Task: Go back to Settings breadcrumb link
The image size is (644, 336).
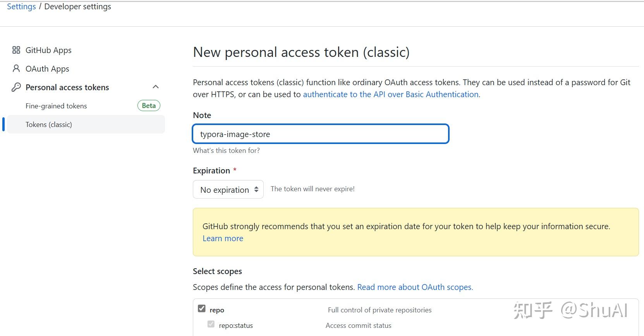Action: [x=21, y=7]
